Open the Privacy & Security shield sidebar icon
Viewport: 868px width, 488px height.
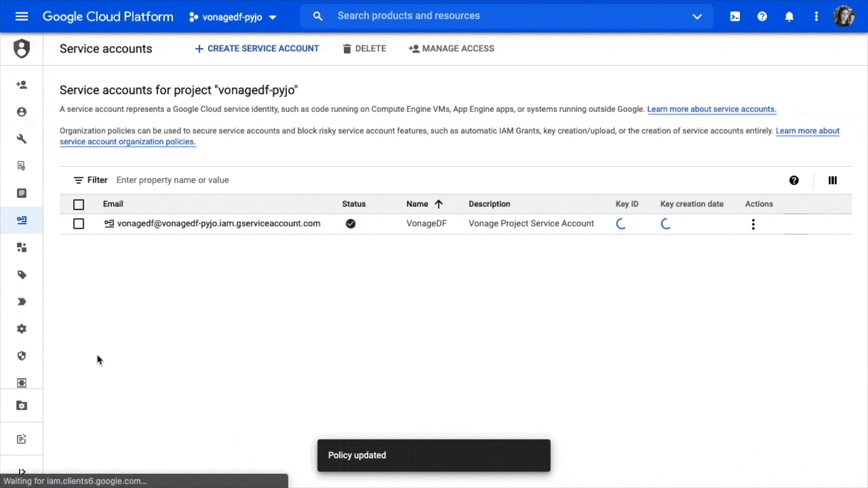click(x=22, y=356)
